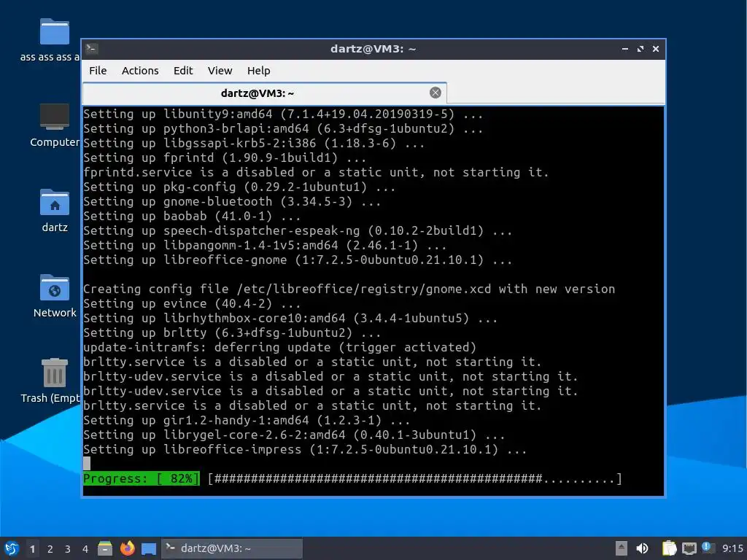Viewport: 747px width, 560px height.
Task: Click 'Setting up speech-dispatcher-espeak-ng' line
Action: 298,231
